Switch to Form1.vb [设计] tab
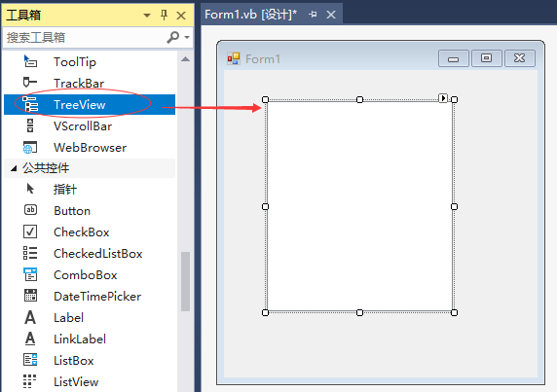 pyautogui.click(x=251, y=15)
